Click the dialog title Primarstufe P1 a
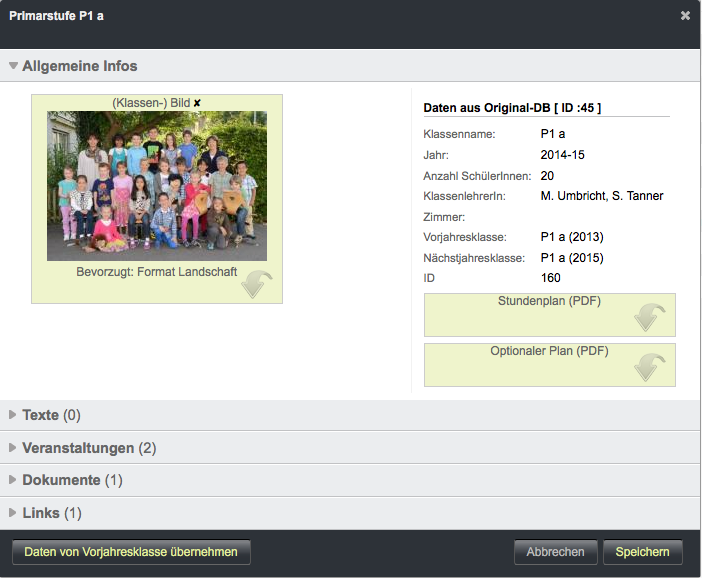The height and width of the screenshot is (578, 702). tap(56, 16)
